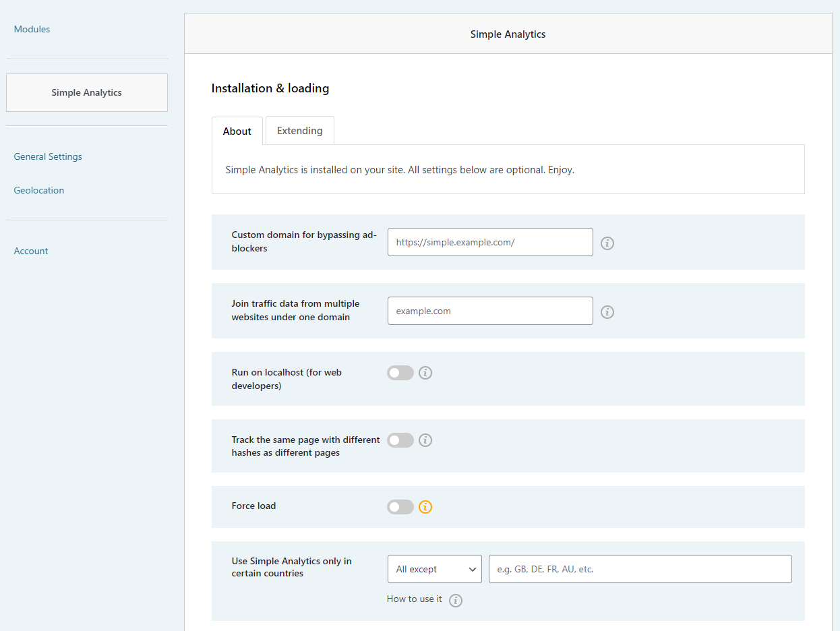This screenshot has height=631, width=840.
Task: Go to General Settings
Action: pyautogui.click(x=48, y=156)
